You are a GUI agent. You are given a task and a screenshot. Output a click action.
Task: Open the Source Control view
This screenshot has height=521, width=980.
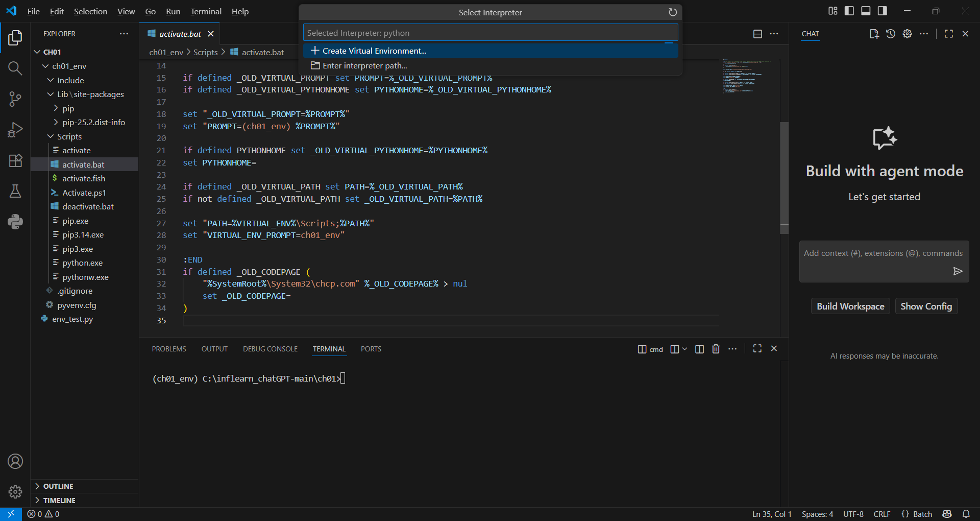pos(15,99)
